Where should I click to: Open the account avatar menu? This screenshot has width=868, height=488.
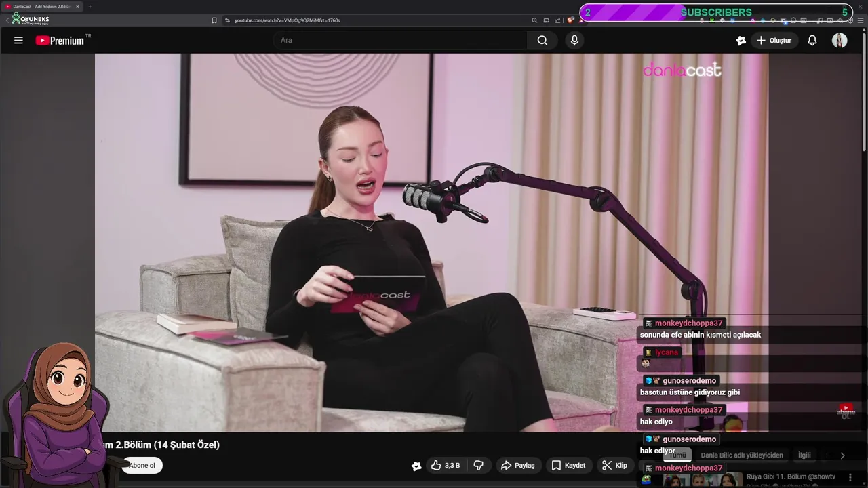[840, 41]
